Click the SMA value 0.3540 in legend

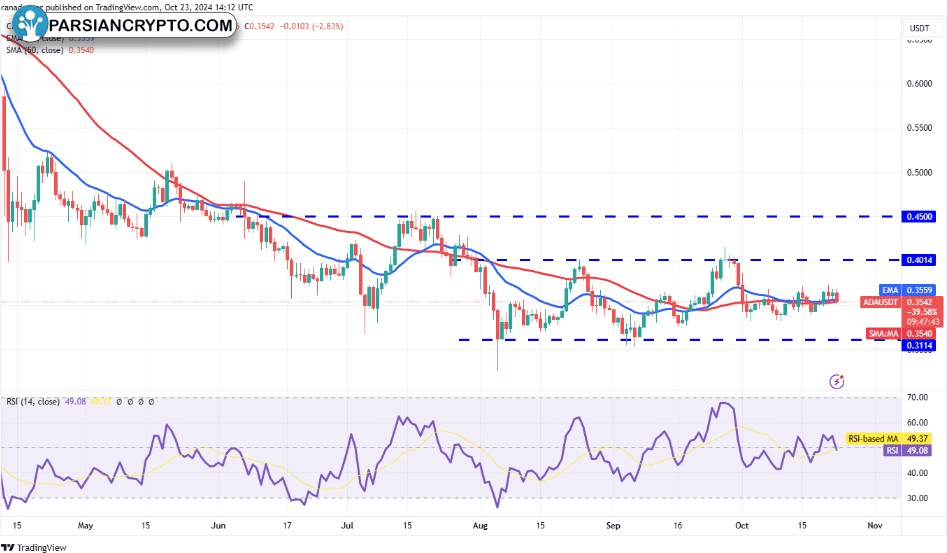(x=81, y=50)
